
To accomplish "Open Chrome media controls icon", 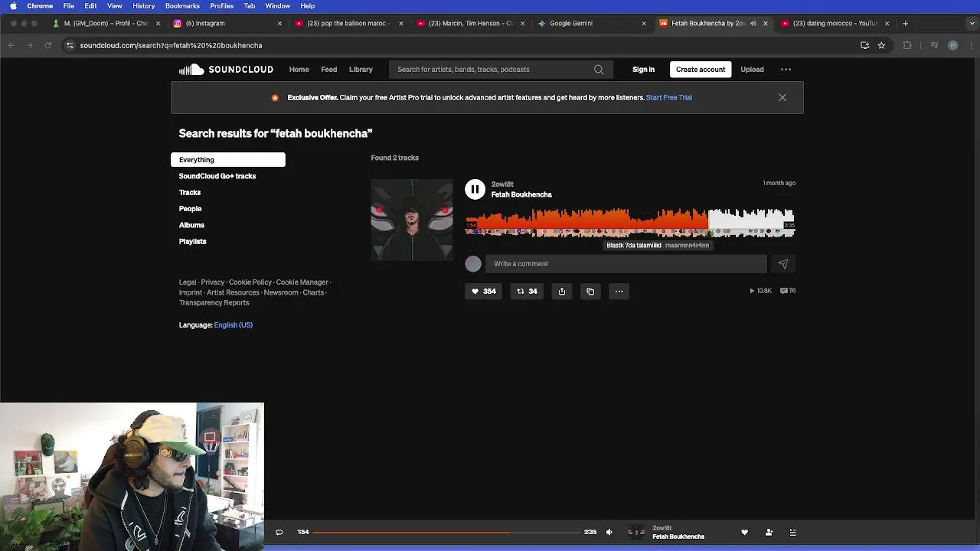I will click(934, 45).
